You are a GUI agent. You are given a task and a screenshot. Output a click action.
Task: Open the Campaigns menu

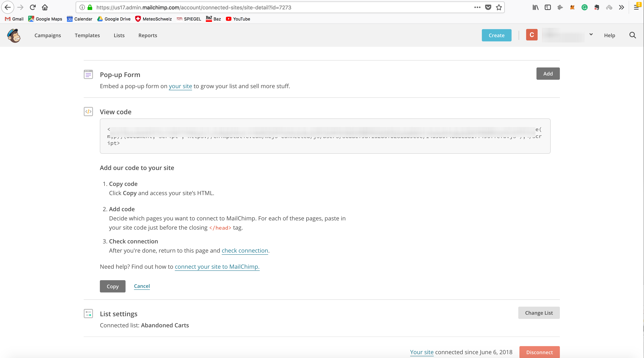point(48,35)
